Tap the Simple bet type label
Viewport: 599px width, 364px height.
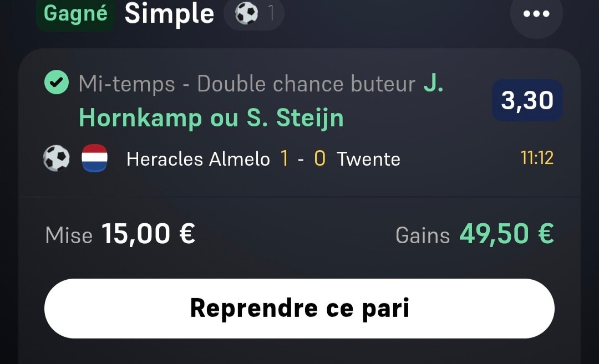coord(169,14)
